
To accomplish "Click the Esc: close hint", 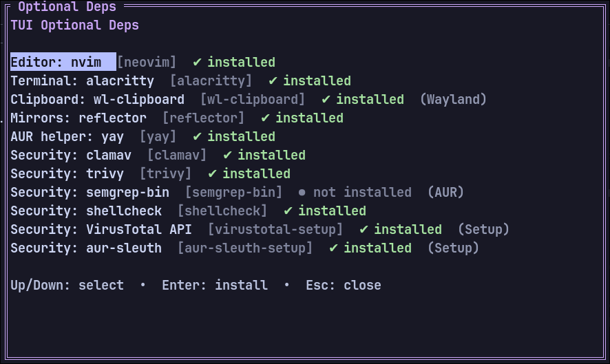I will coord(343,285).
